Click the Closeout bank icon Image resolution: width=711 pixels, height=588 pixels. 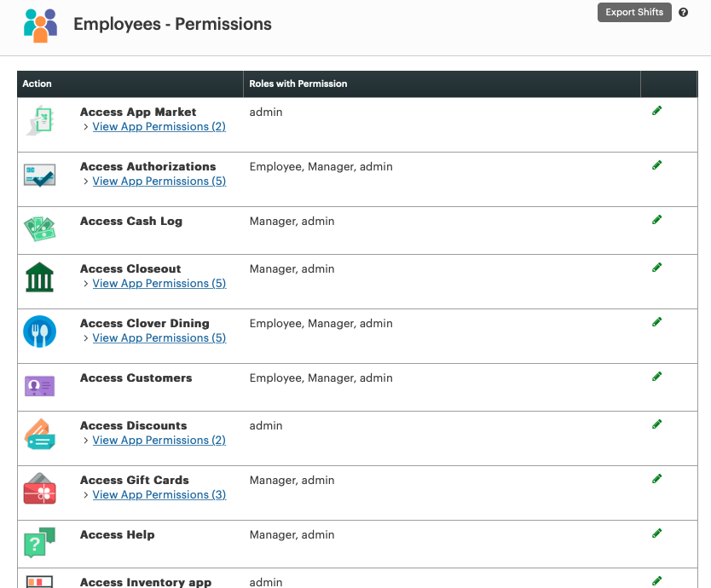pyautogui.click(x=39, y=274)
